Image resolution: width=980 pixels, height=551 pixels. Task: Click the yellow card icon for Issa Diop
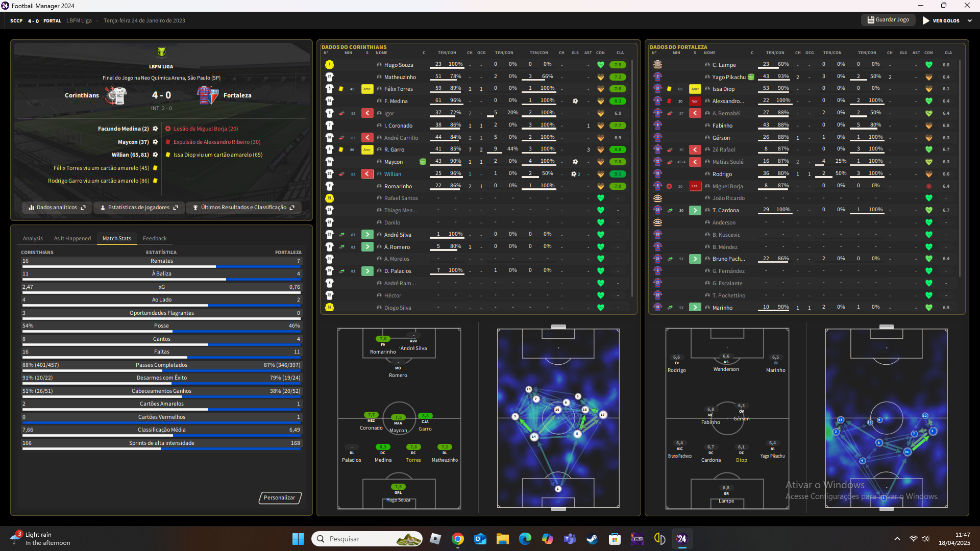coord(167,155)
